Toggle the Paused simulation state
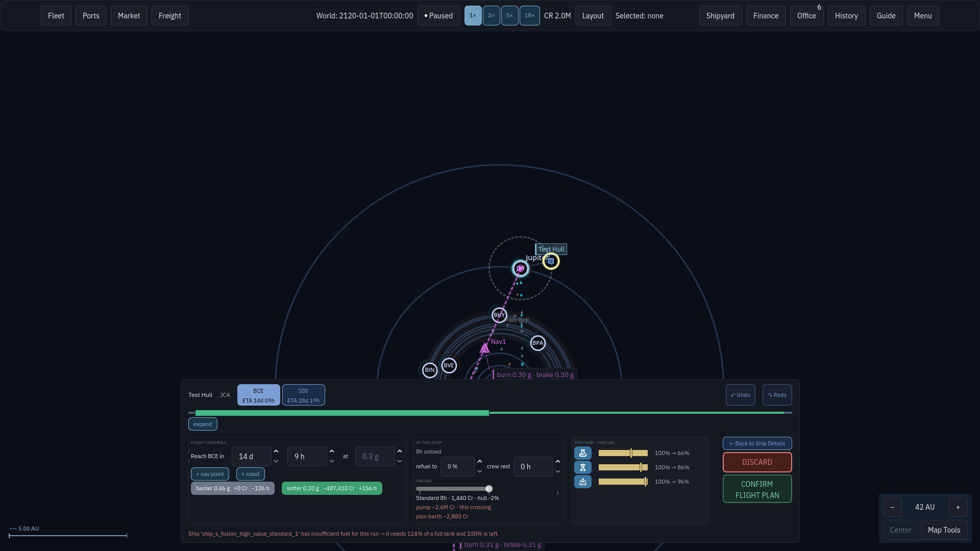Viewport: 980px width, 551px height. point(438,16)
